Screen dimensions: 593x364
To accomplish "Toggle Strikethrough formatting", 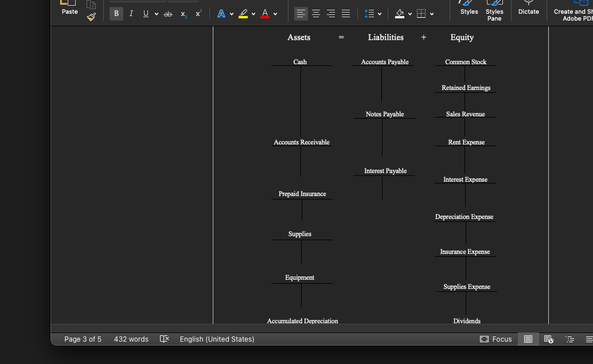I will click(168, 14).
